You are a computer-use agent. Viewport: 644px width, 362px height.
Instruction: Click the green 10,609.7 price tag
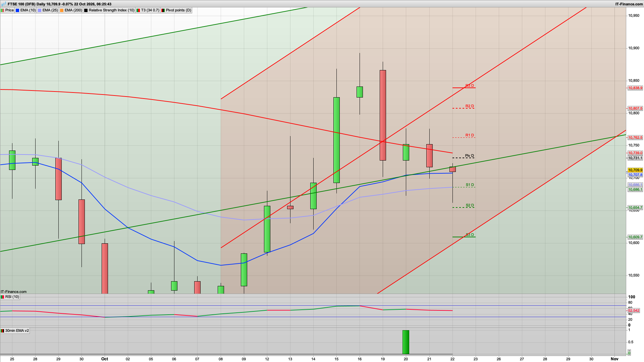point(635,237)
